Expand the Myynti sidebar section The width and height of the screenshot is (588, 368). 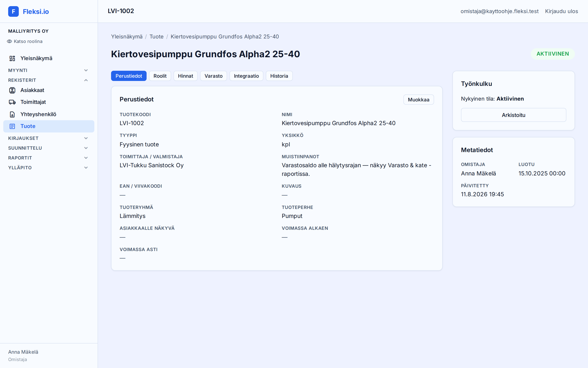pyautogui.click(x=49, y=70)
